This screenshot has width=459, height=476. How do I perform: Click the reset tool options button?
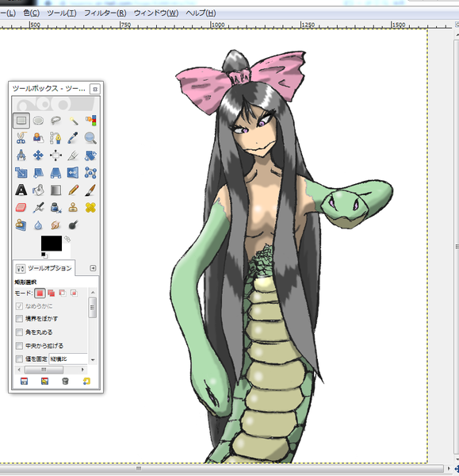86,382
